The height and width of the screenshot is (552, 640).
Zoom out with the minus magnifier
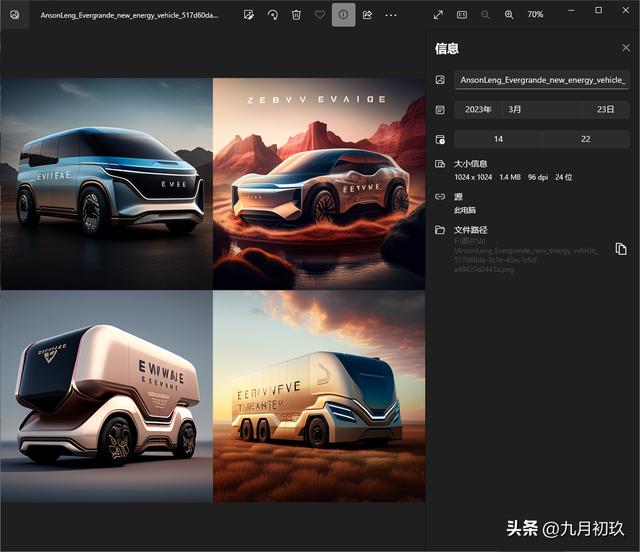[x=486, y=15]
